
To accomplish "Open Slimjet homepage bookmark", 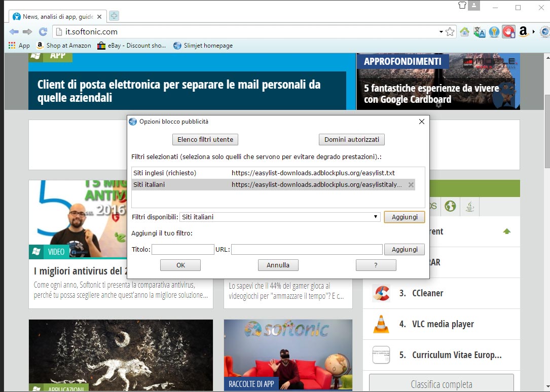I will (203, 46).
